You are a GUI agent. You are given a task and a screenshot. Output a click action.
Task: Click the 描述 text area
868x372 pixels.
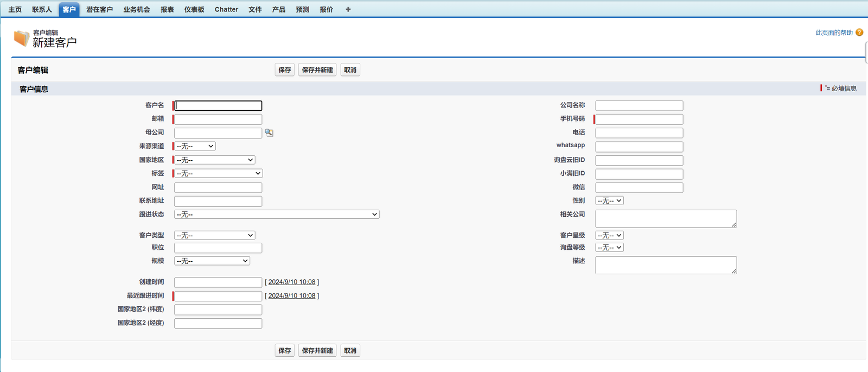pyautogui.click(x=666, y=265)
